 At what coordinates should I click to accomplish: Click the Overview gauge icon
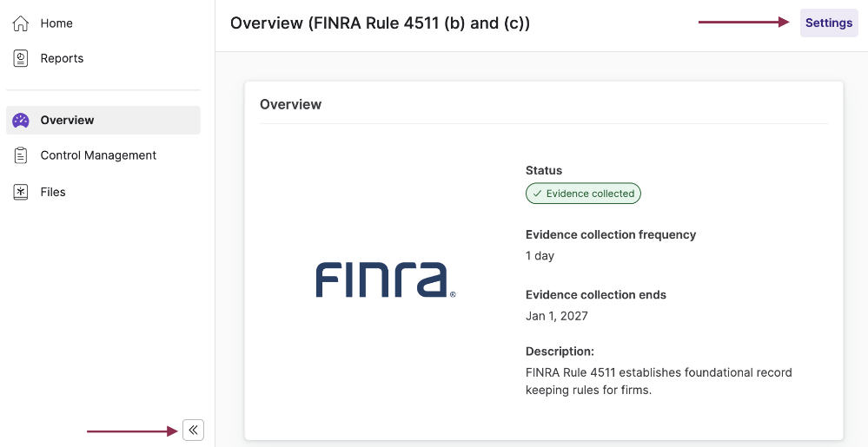point(21,120)
